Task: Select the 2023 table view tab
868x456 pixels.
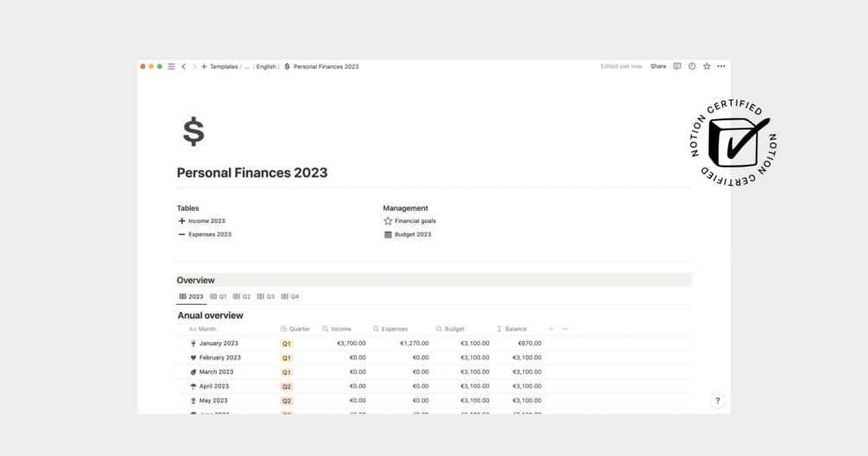Action: (191, 296)
